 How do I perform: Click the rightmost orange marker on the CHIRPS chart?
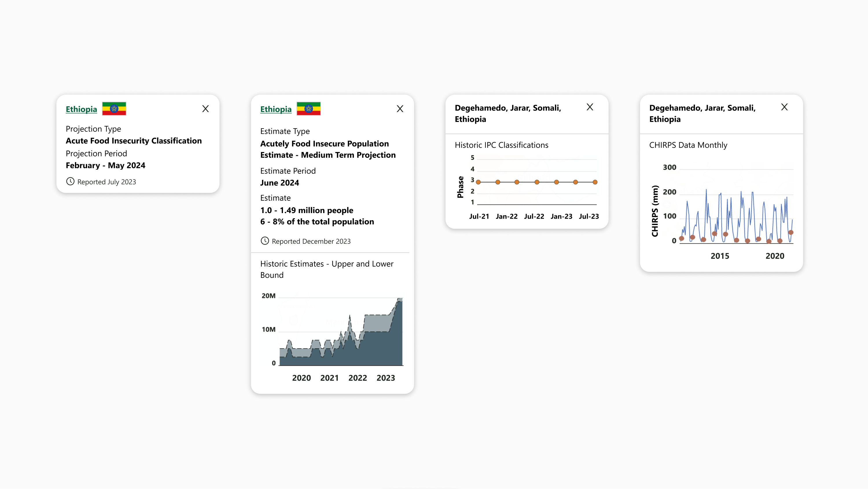click(791, 232)
